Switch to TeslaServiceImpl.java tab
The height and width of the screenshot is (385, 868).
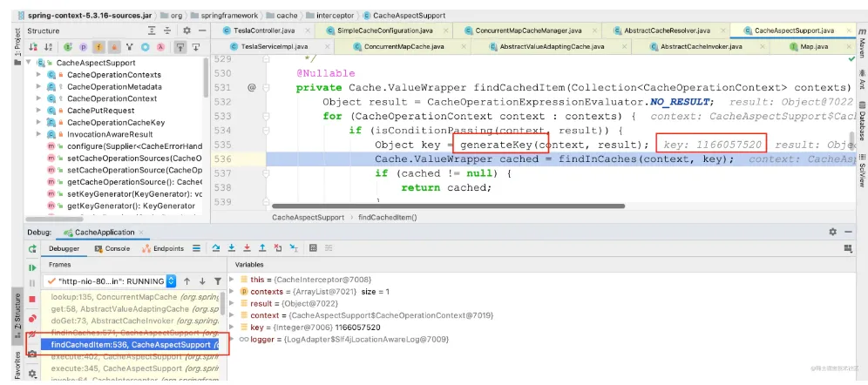(x=275, y=46)
